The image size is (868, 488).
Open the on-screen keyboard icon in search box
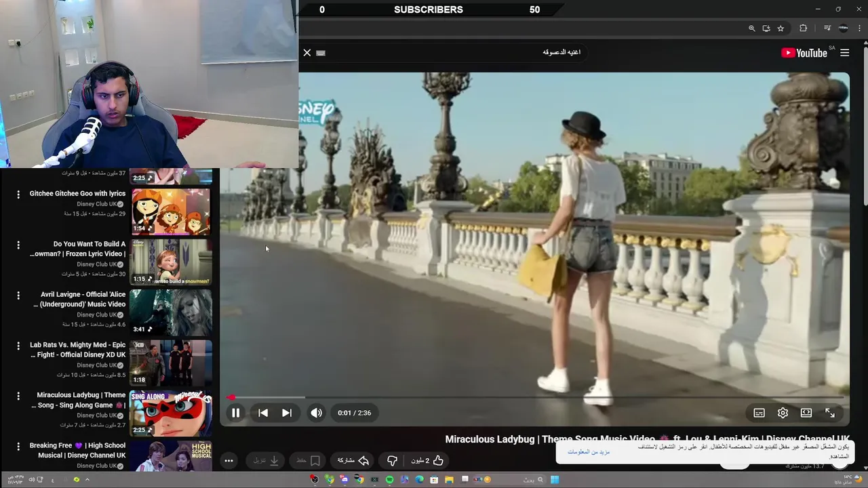click(x=321, y=53)
